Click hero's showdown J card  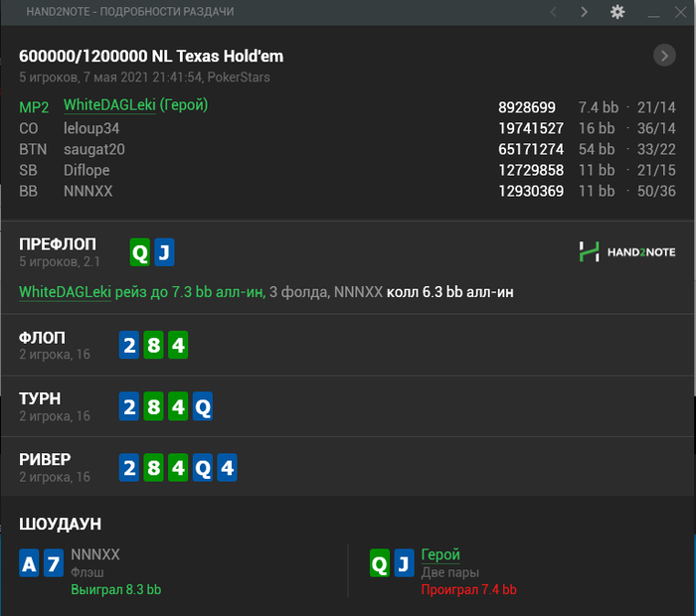coord(404,563)
